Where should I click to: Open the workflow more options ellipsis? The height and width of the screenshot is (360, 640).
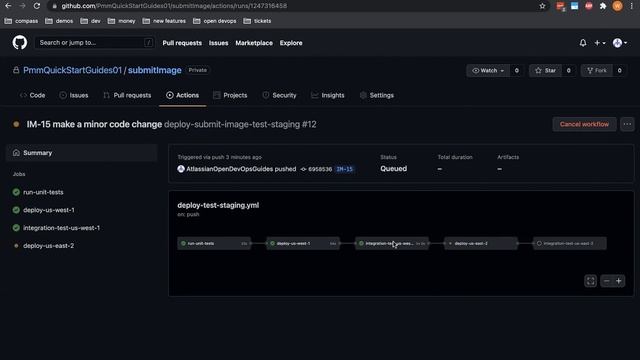[627, 124]
